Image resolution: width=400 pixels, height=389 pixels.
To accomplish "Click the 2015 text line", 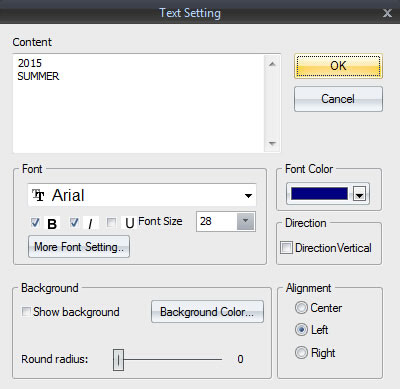I will (30, 63).
